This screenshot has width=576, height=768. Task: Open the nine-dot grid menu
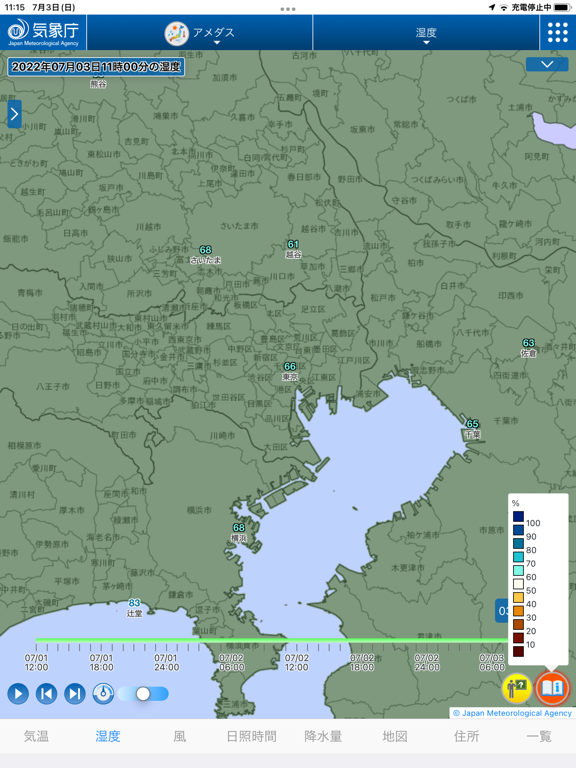click(x=557, y=32)
